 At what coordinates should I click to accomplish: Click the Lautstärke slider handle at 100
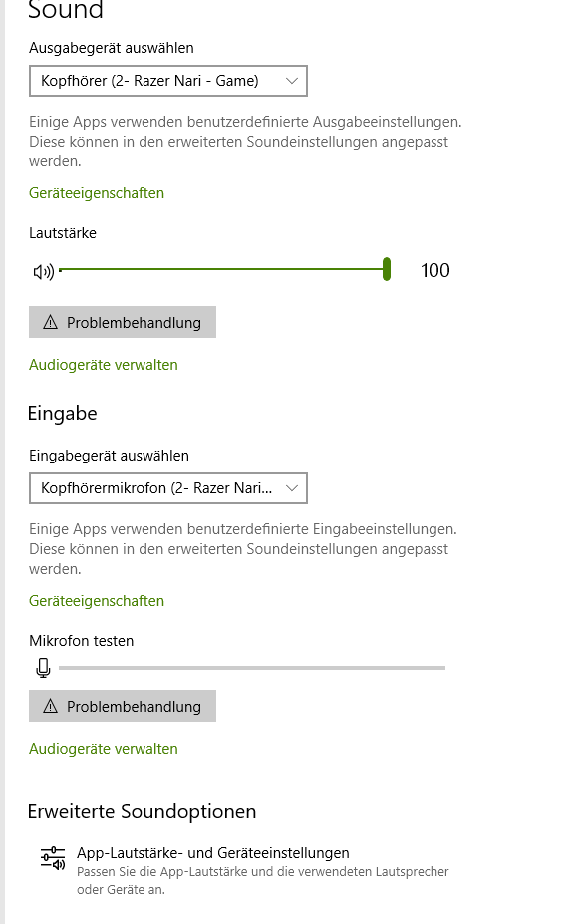387,269
